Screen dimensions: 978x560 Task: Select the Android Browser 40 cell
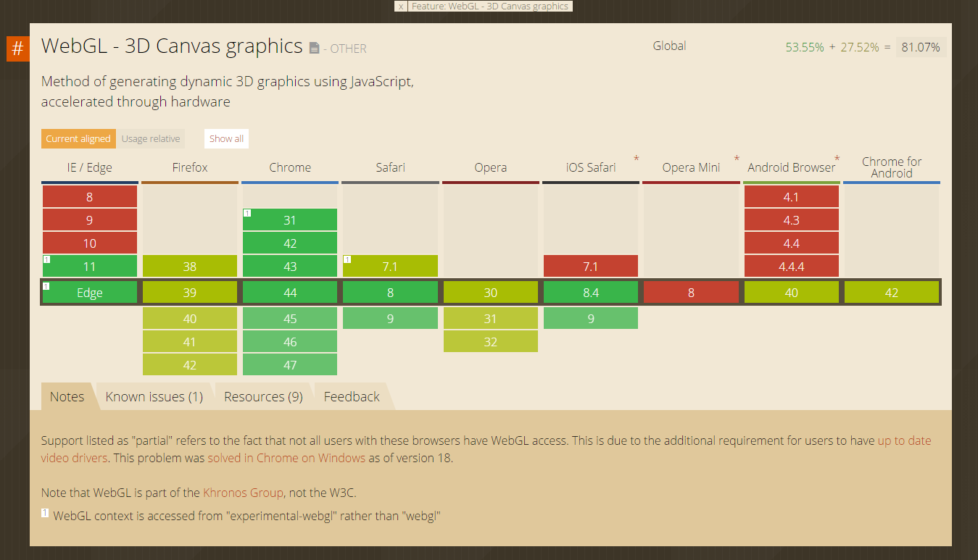coord(792,293)
